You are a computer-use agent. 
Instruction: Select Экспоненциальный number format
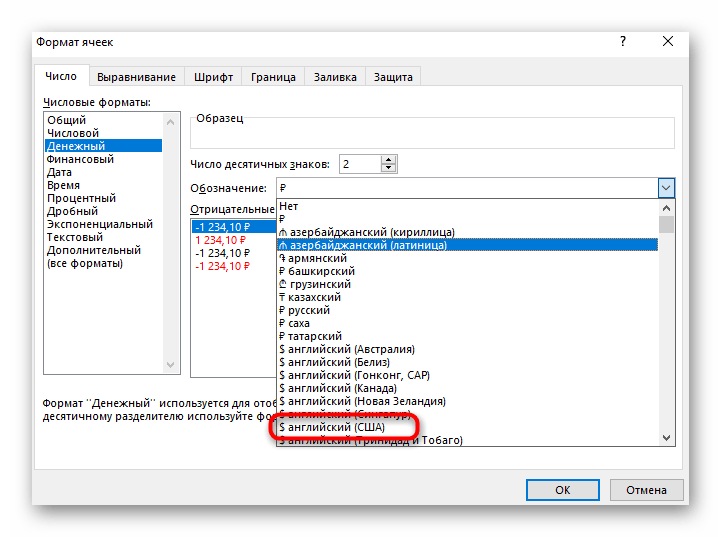pos(103,224)
